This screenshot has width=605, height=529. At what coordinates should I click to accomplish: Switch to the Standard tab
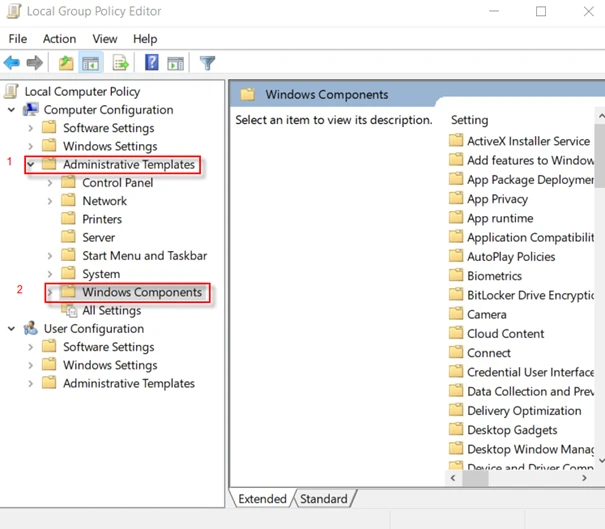tap(324, 499)
